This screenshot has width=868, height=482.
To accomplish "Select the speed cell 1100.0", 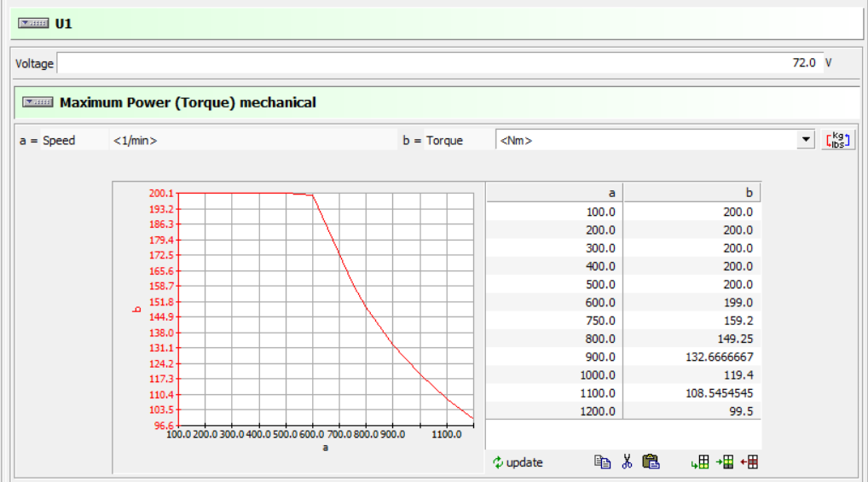I will pyautogui.click(x=555, y=393).
